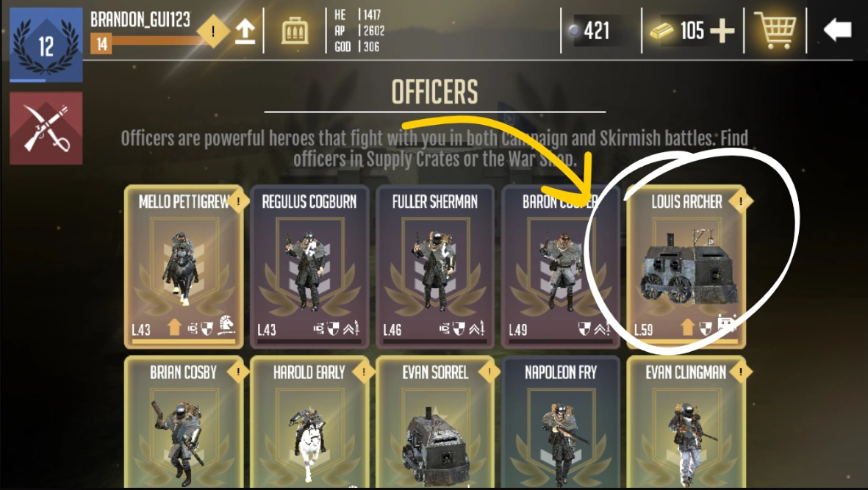The image size is (868, 490).
Task: Open the shopping cart store
Action: tap(775, 30)
